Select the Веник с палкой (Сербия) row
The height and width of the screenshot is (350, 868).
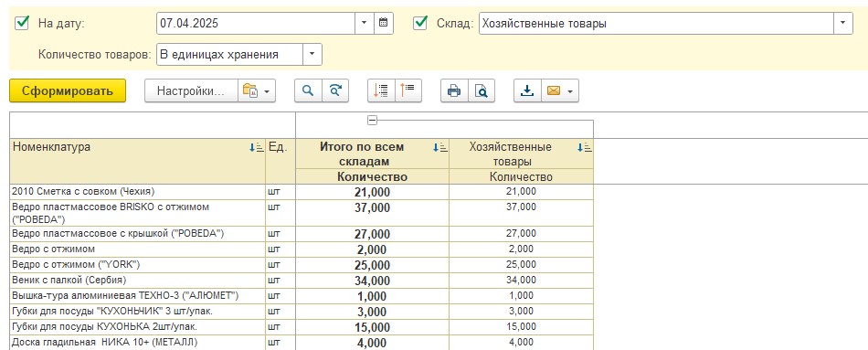tap(138, 281)
